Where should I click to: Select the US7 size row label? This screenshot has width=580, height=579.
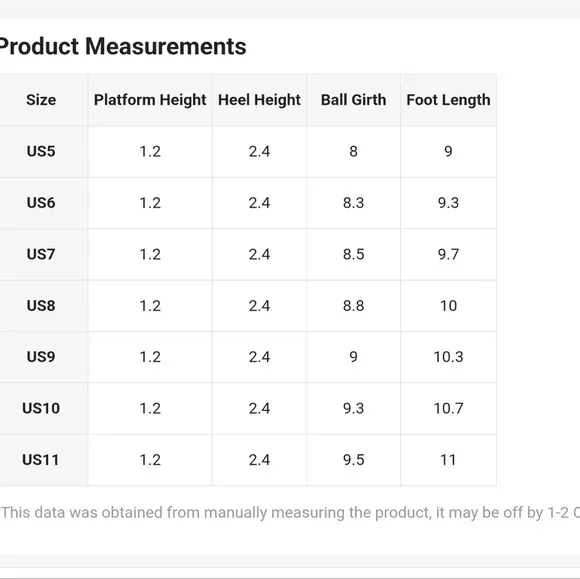tap(41, 254)
